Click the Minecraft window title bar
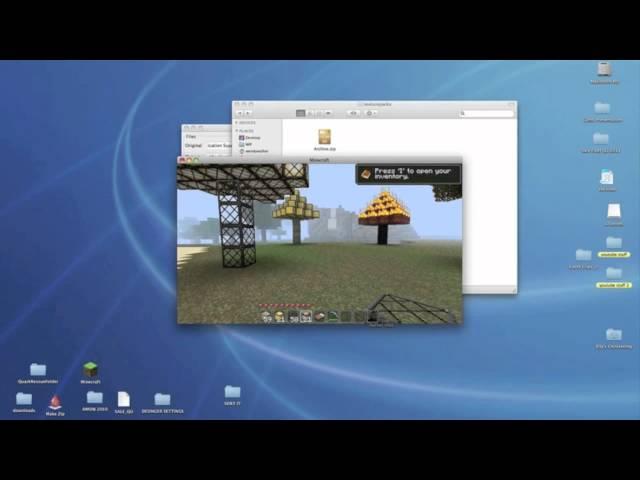The height and width of the screenshot is (480, 640). (x=320, y=160)
